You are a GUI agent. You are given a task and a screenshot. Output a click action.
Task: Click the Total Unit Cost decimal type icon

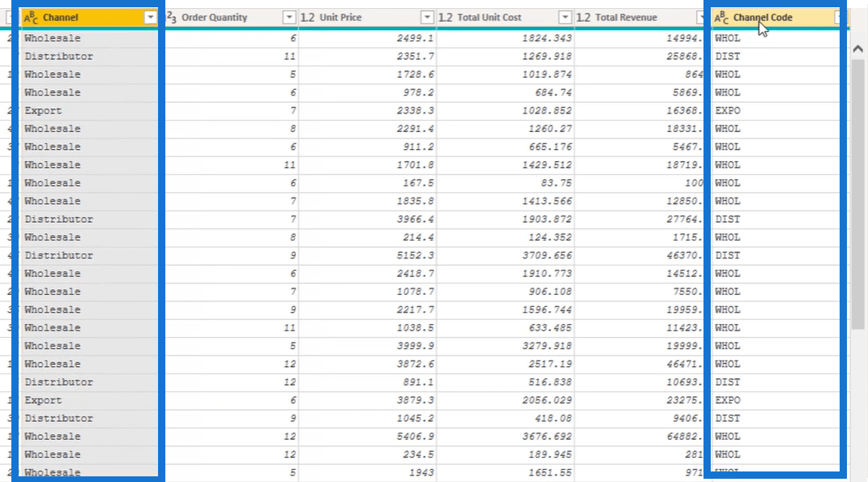[446, 18]
